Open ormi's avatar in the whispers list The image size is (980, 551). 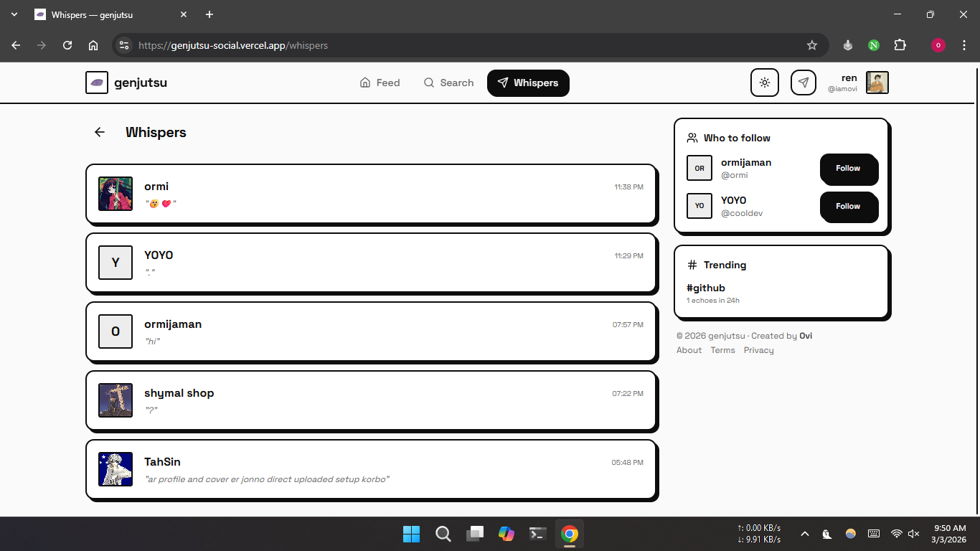tap(116, 194)
